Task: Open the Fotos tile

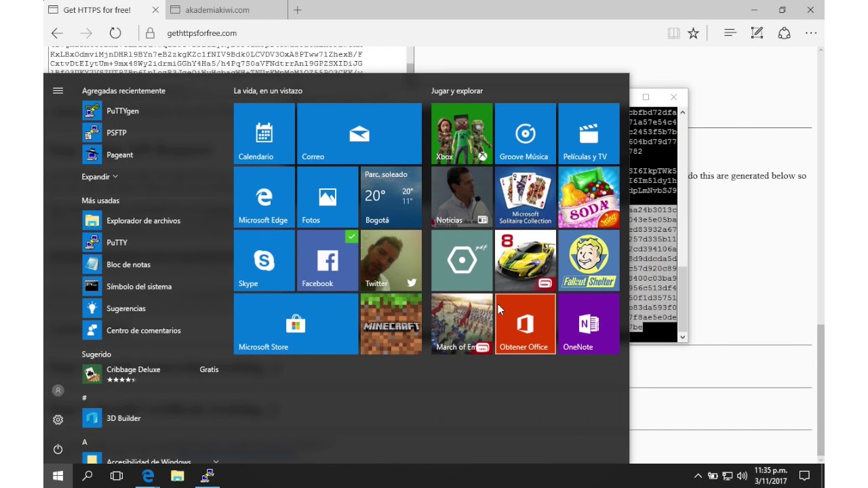Action: (x=328, y=197)
